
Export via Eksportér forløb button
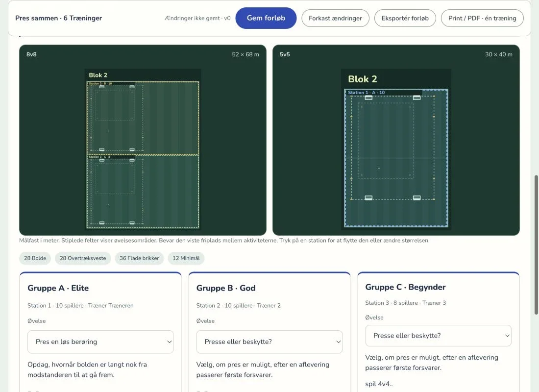click(405, 18)
